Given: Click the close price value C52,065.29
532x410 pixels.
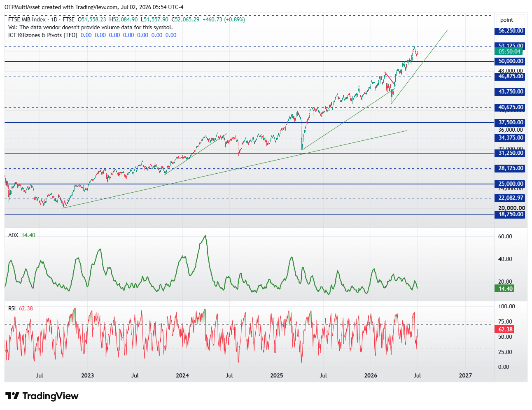Looking at the screenshot, I should [186, 19].
